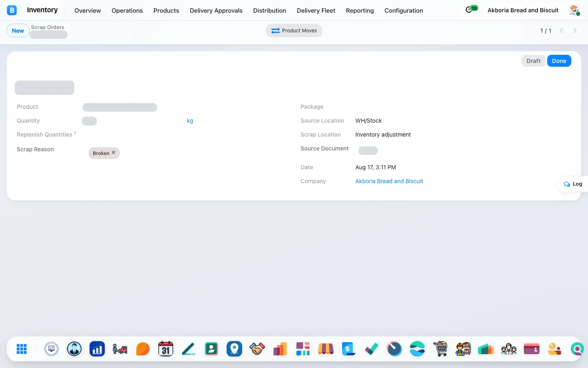The height and width of the screenshot is (368, 588).
Task: Click the blue B logo icon
Action: [x=12, y=10]
